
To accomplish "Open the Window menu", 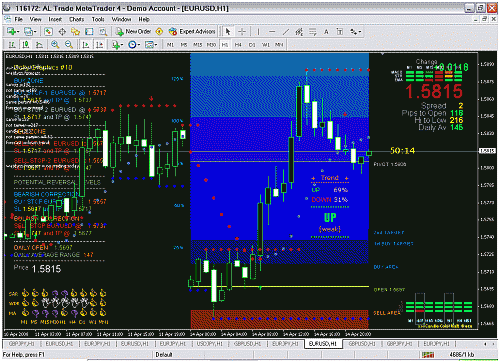I will pos(121,19).
